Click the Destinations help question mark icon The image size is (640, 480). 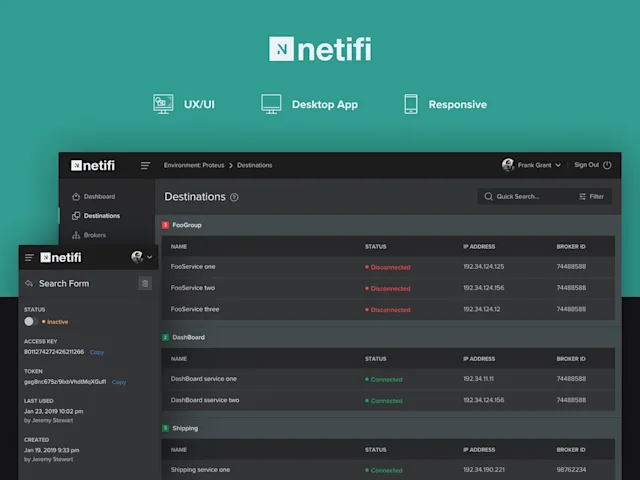click(234, 197)
